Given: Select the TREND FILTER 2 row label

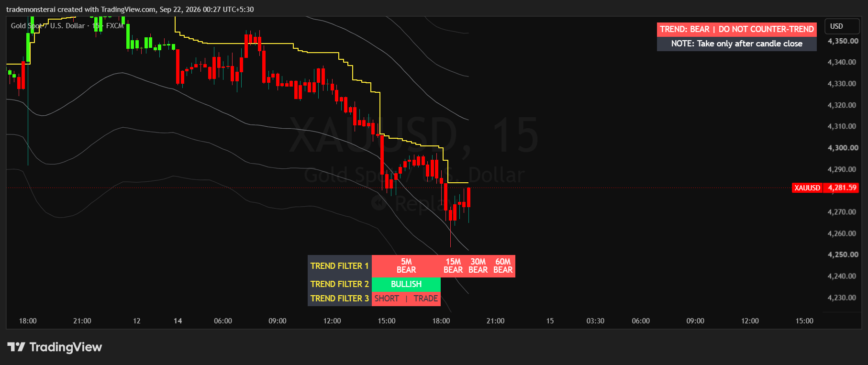Looking at the screenshot, I should (340, 284).
